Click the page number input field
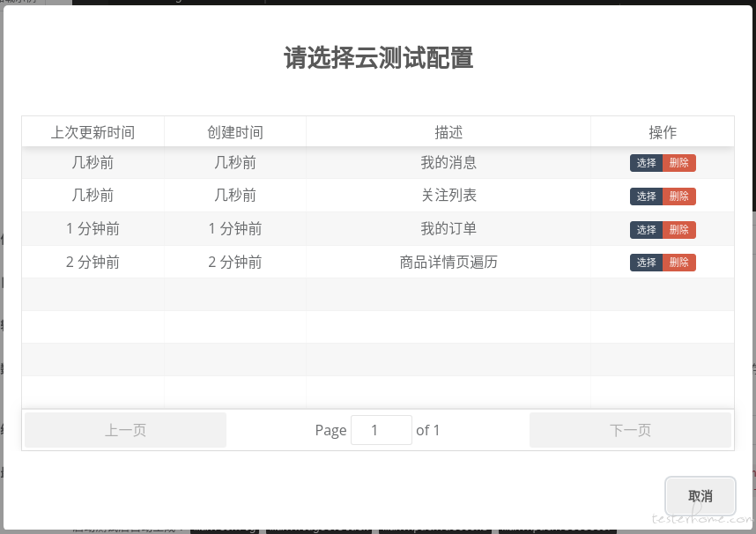The height and width of the screenshot is (534, 756). pyautogui.click(x=381, y=430)
